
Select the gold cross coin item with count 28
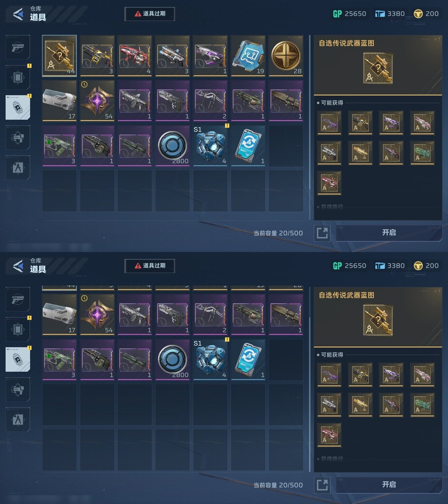pyautogui.click(x=286, y=56)
